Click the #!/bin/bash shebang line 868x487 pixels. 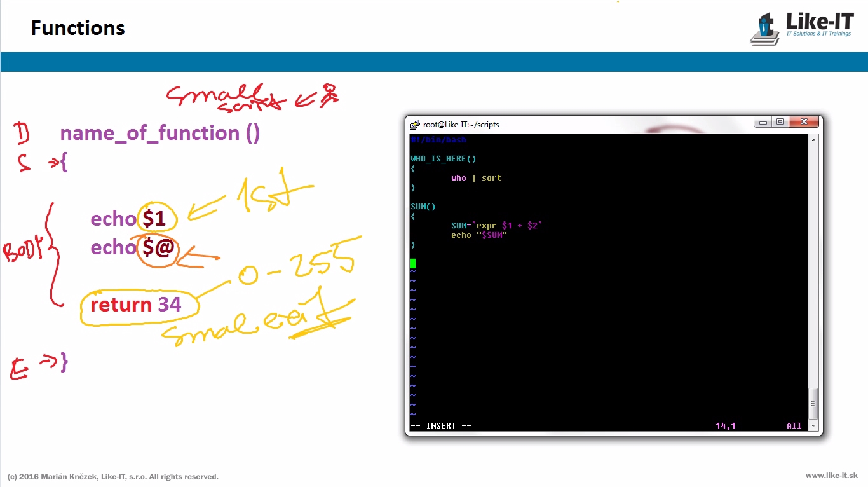click(x=438, y=140)
